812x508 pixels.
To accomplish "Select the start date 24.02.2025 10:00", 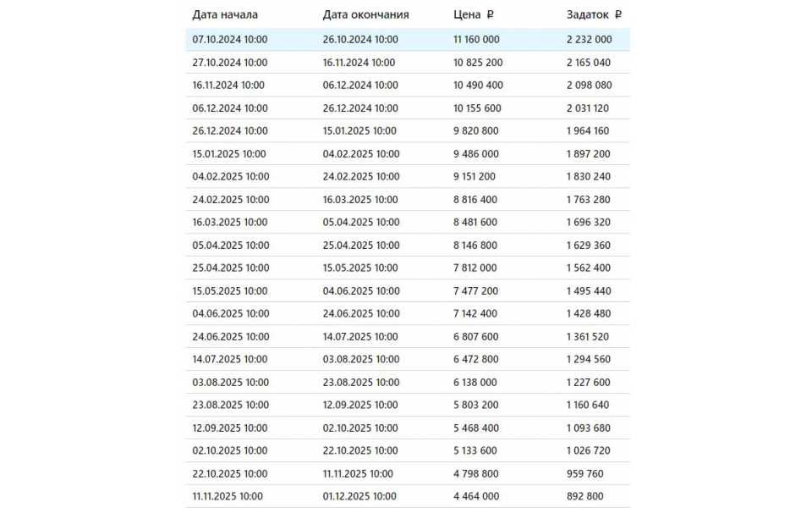I will 231,200.
